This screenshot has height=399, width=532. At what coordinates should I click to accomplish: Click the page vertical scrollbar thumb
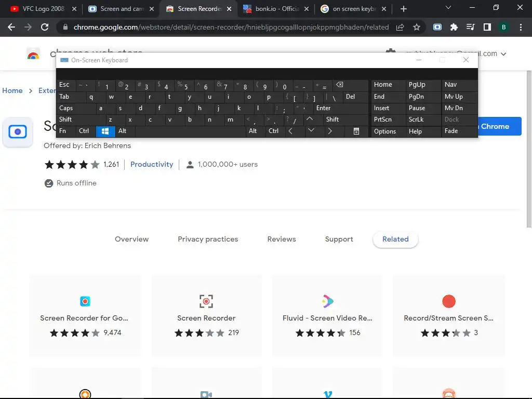(529, 149)
